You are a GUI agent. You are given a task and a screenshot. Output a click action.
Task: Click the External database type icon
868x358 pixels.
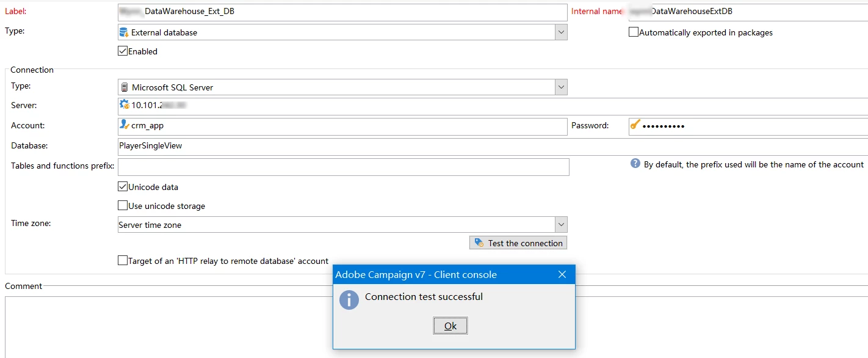(124, 32)
